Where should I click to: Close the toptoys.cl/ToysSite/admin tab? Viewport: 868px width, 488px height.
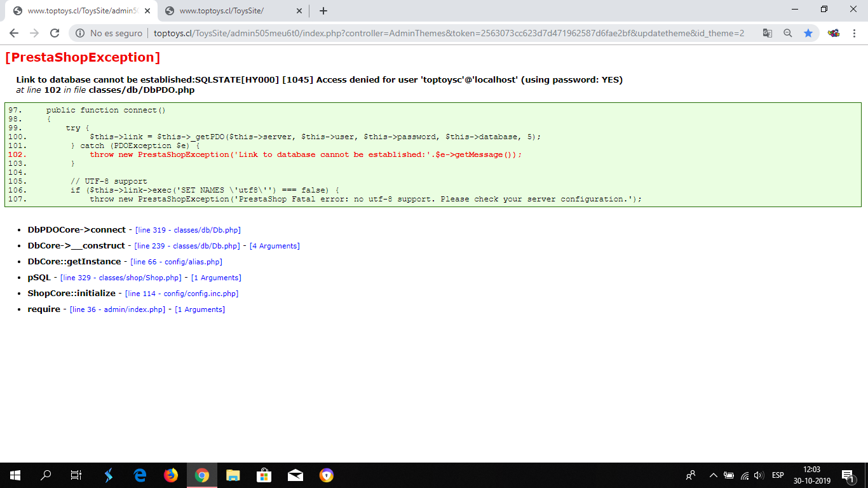[148, 11]
